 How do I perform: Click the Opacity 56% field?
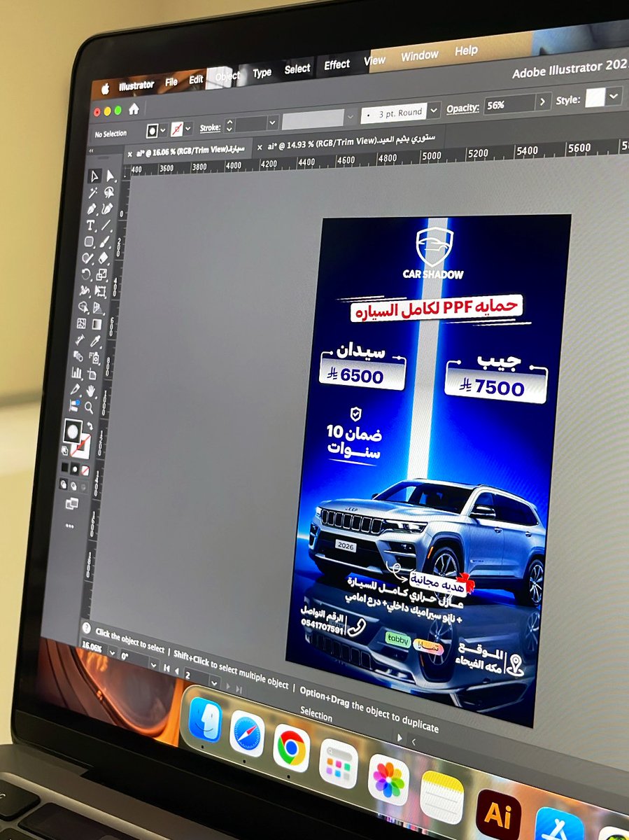pos(509,104)
